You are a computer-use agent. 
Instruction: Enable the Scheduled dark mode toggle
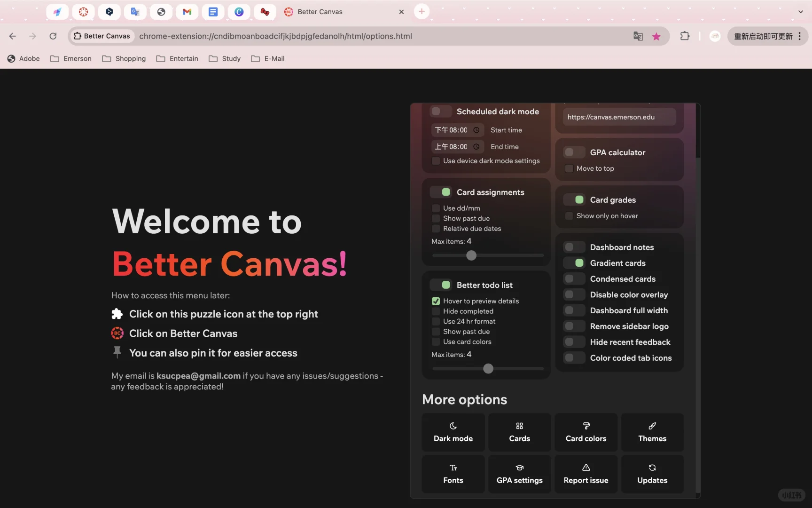pos(441,111)
